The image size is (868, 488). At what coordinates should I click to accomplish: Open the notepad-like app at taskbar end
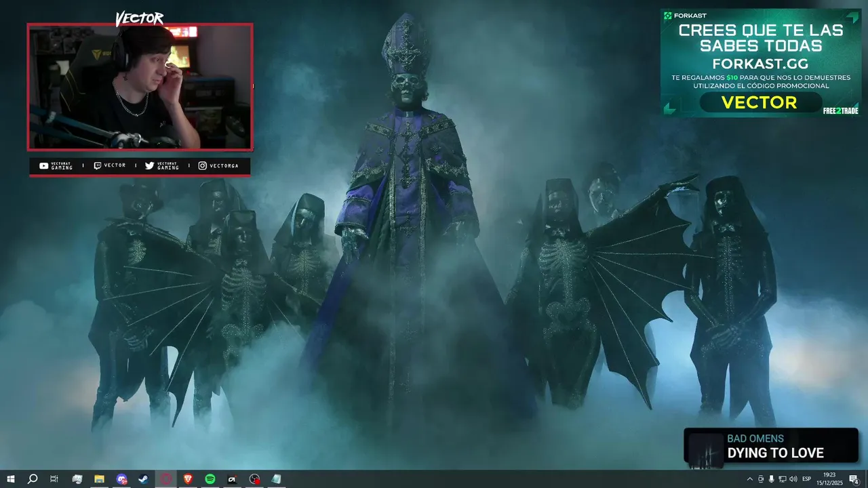pos(276,479)
